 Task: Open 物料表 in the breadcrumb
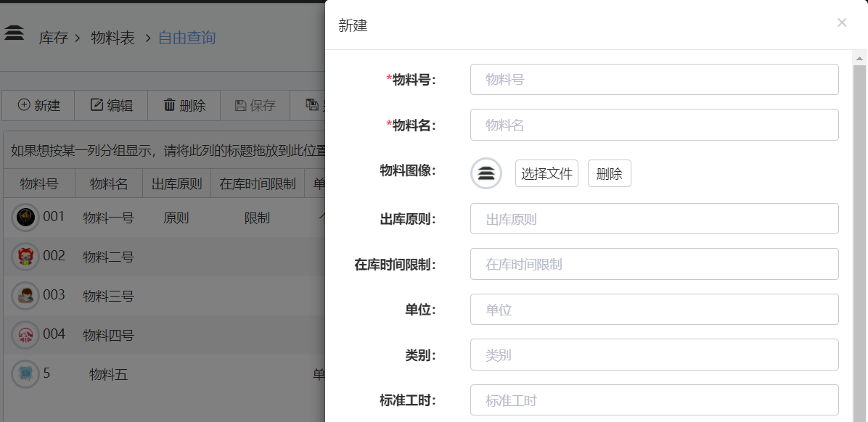coord(112,38)
